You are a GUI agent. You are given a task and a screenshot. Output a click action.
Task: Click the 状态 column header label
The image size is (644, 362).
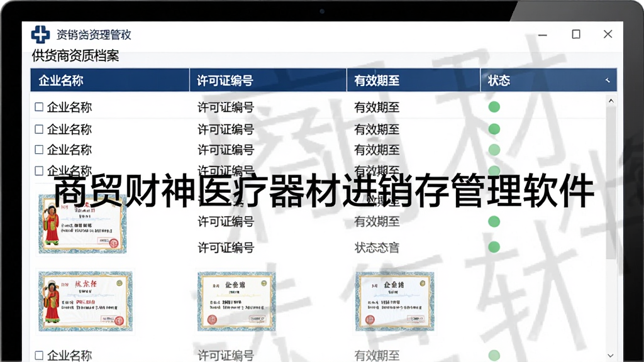(499, 80)
